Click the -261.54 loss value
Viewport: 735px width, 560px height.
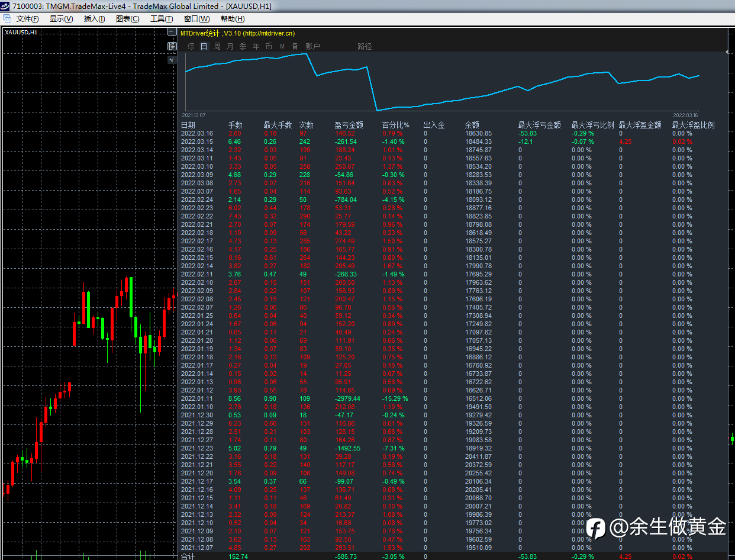click(x=346, y=141)
